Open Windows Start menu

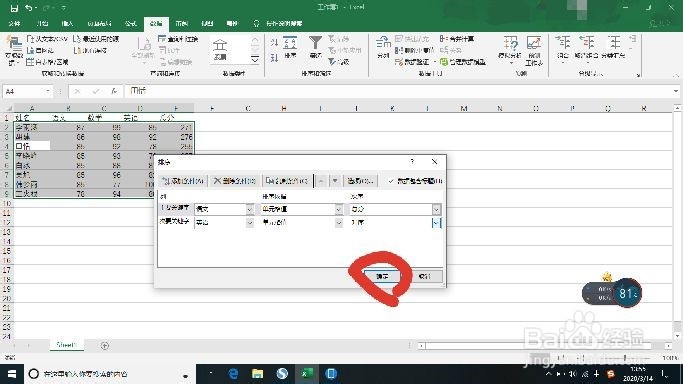pos(12,374)
